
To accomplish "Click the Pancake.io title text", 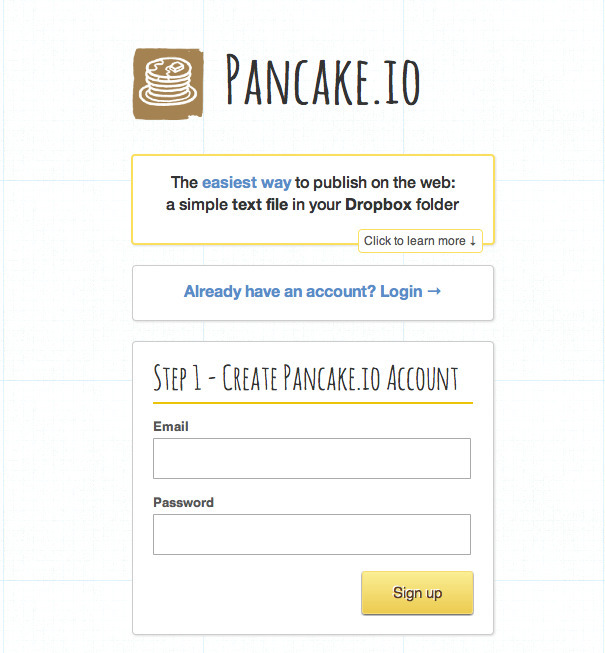I will click(x=322, y=82).
